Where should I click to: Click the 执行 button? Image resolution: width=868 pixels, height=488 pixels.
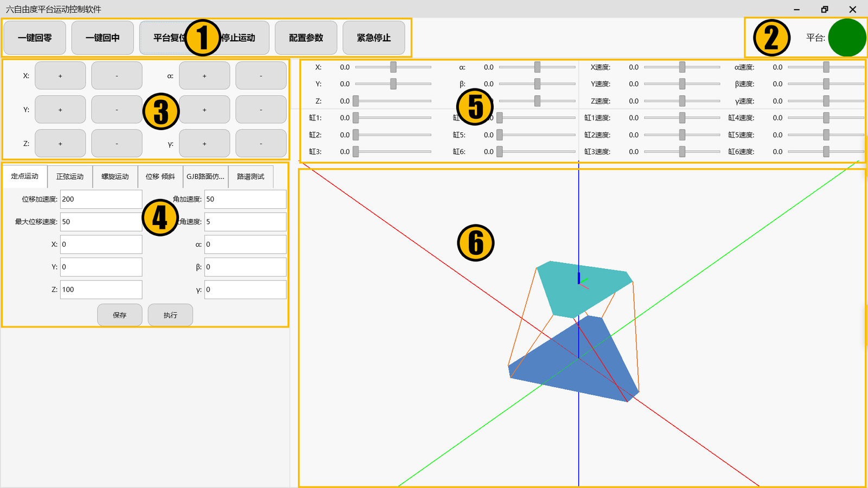170,315
